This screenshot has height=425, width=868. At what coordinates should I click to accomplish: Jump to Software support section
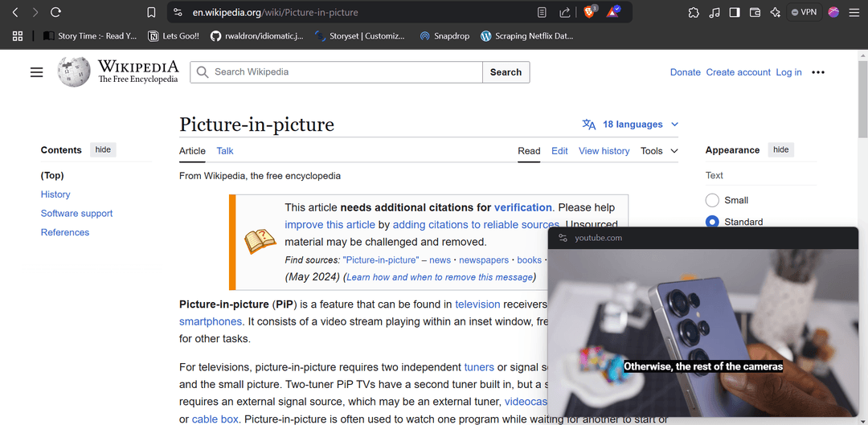click(x=76, y=213)
